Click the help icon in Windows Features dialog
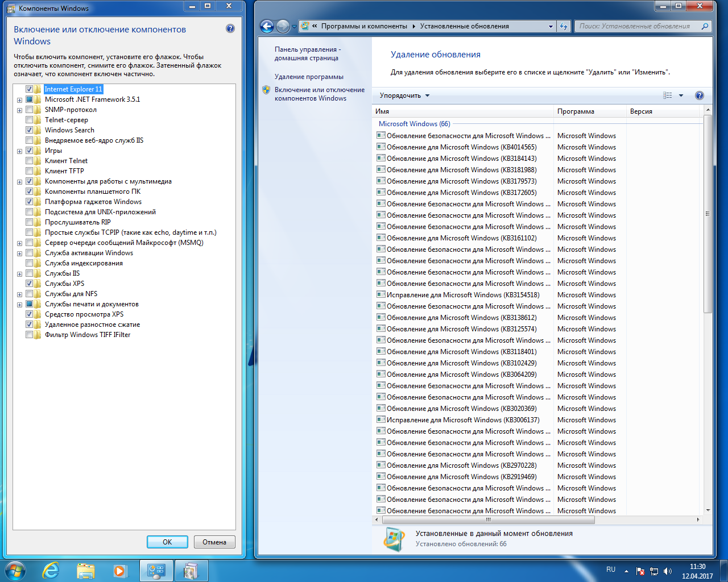 pos(230,28)
